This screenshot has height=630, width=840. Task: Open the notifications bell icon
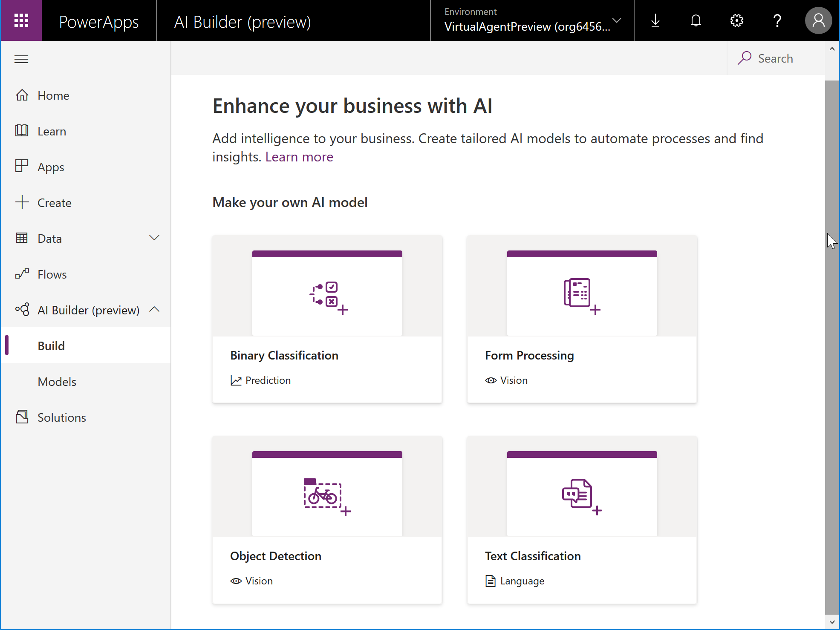696,20
